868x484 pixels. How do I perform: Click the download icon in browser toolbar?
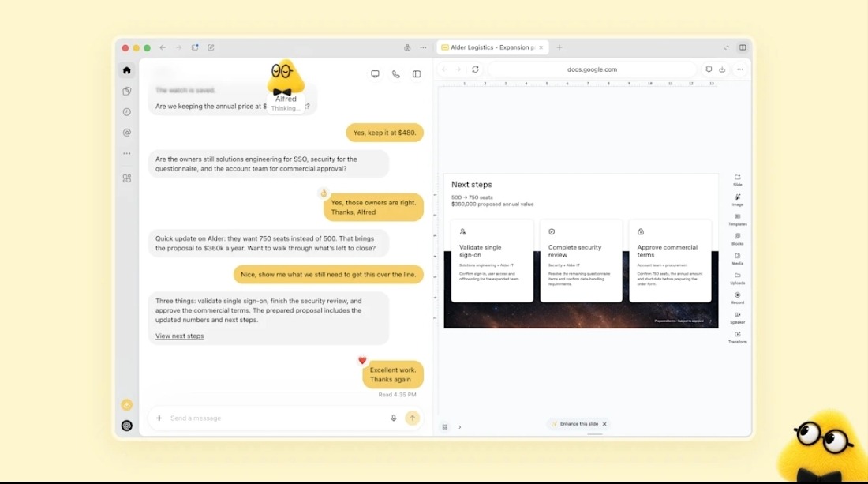coord(722,69)
